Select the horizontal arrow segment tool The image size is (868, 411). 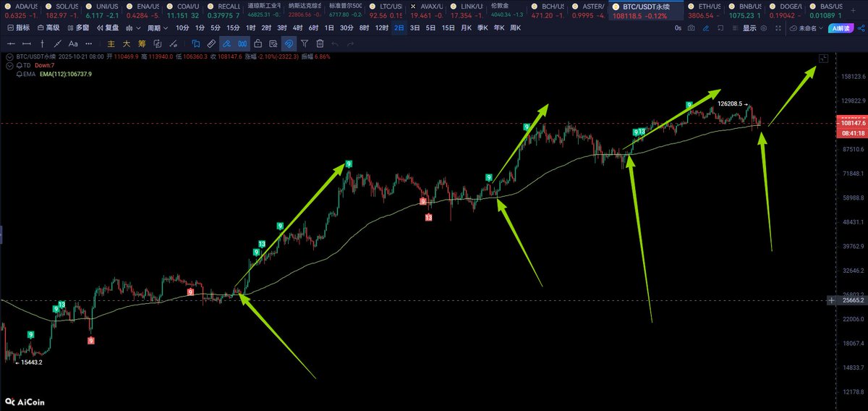[27, 43]
